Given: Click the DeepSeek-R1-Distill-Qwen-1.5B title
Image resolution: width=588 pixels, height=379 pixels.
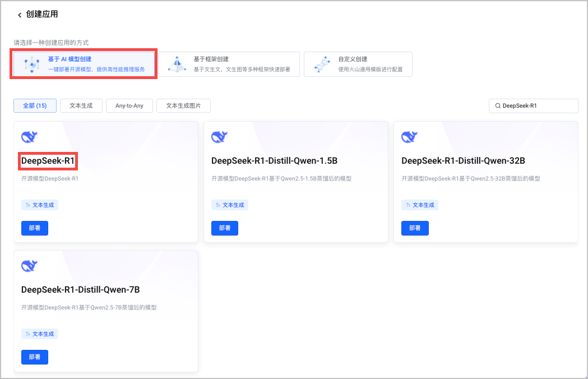Looking at the screenshot, I should [275, 161].
